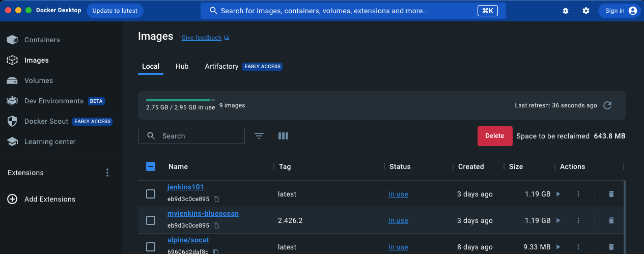
Task: Click the Sign in button
Action: (x=619, y=11)
